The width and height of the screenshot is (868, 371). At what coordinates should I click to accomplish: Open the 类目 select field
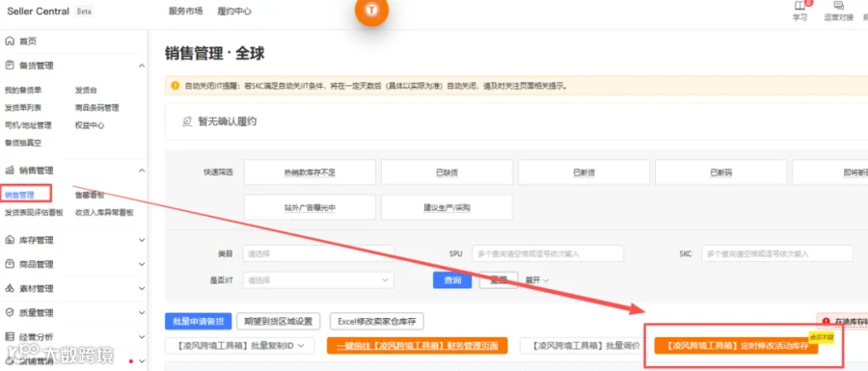[x=318, y=253]
